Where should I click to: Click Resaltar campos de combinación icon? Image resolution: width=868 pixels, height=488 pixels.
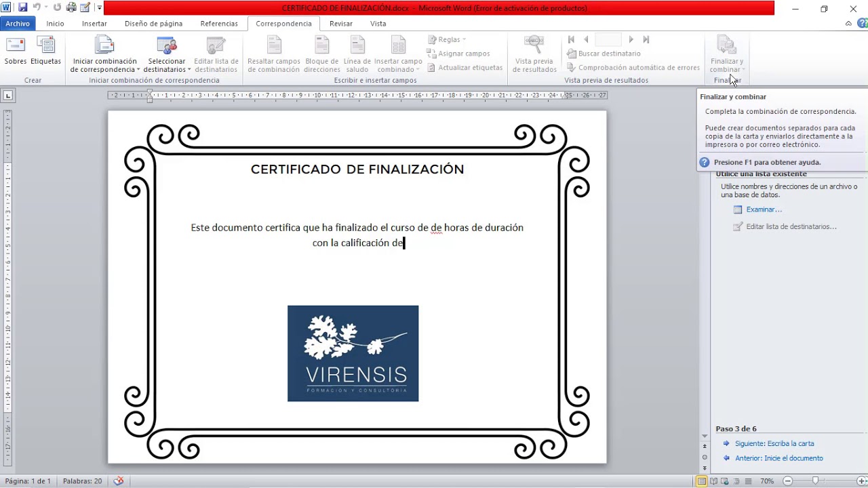pyautogui.click(x=274, y=54)
